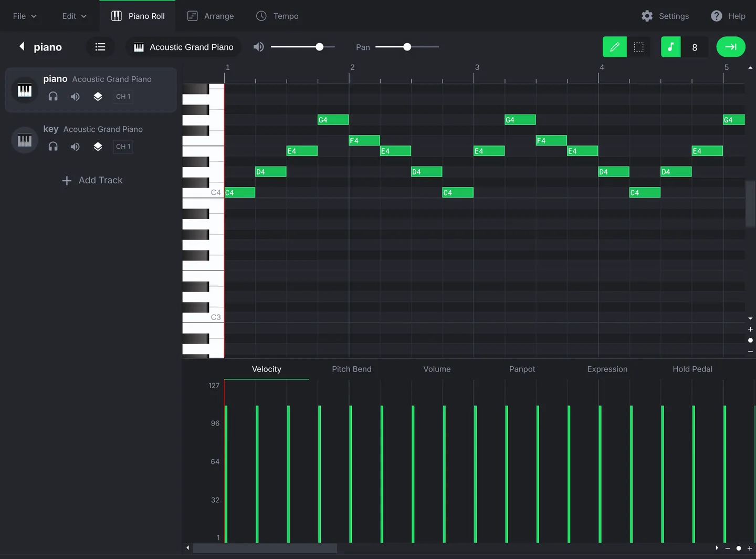Click the track volume speaker icon
The height and width of the screenshot is (559, 756).
pyautogui.click(x=259, y=47)
